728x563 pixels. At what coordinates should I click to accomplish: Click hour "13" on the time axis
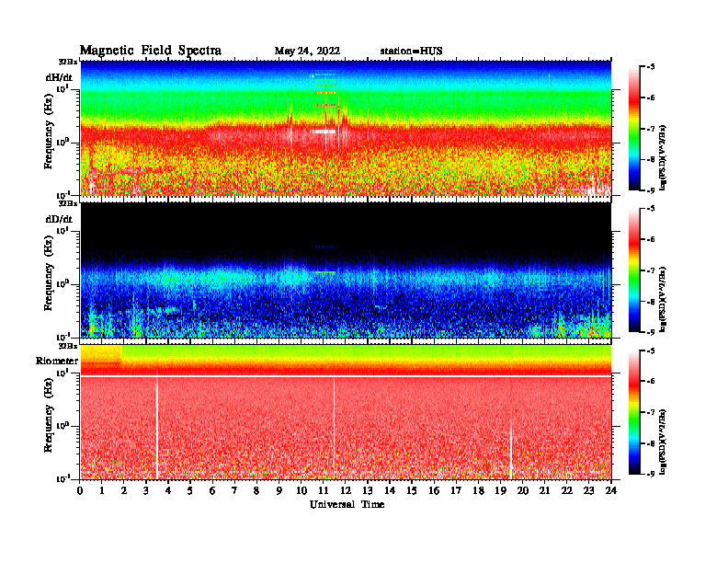(368, 491)
